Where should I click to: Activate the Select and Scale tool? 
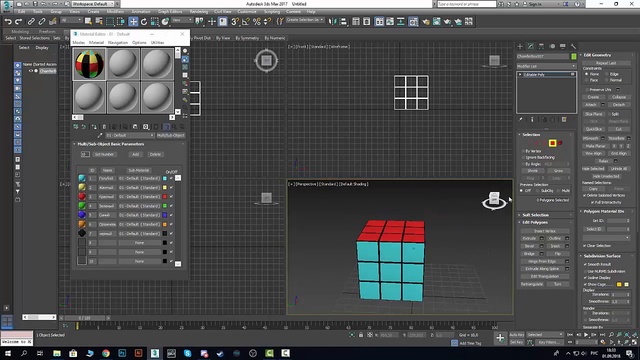tap(155, 22)
